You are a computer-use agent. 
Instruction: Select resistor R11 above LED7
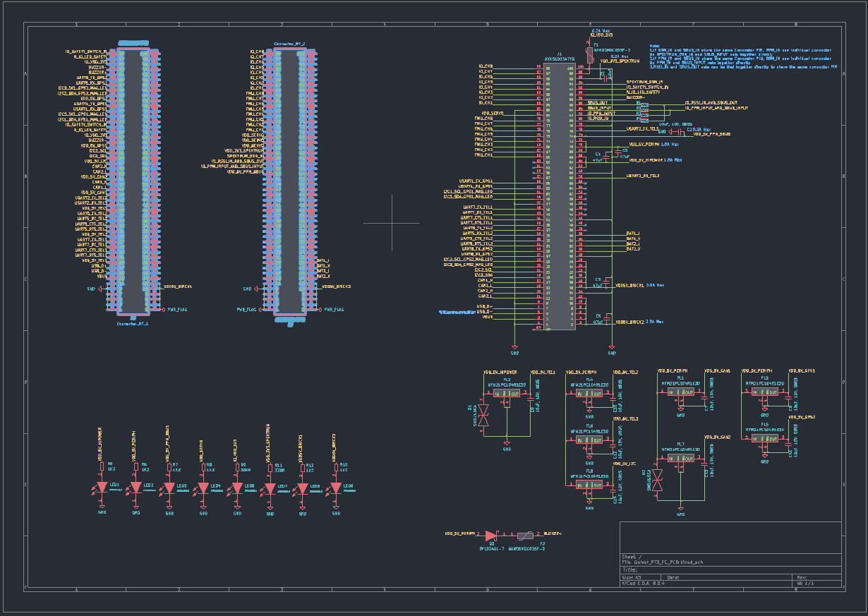pos(270,466)
